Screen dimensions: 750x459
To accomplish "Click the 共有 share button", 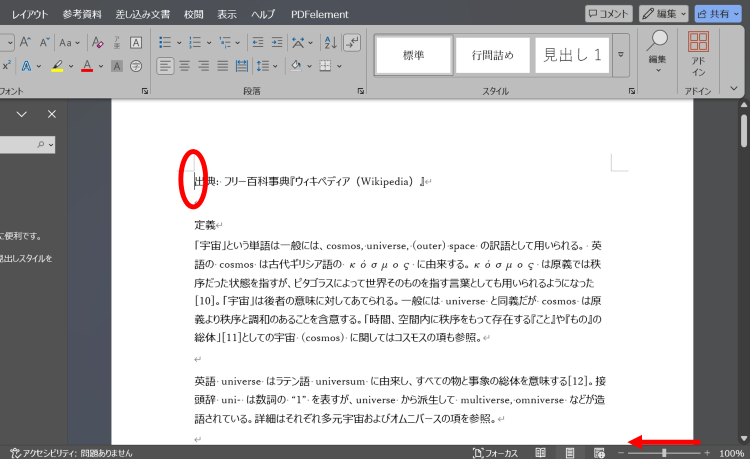I will (720, 14).
